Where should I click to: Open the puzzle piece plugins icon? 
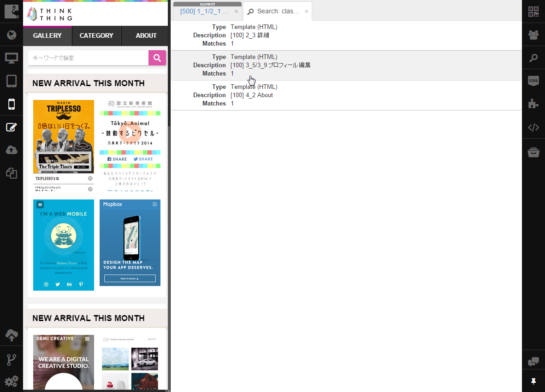(533, 104)
